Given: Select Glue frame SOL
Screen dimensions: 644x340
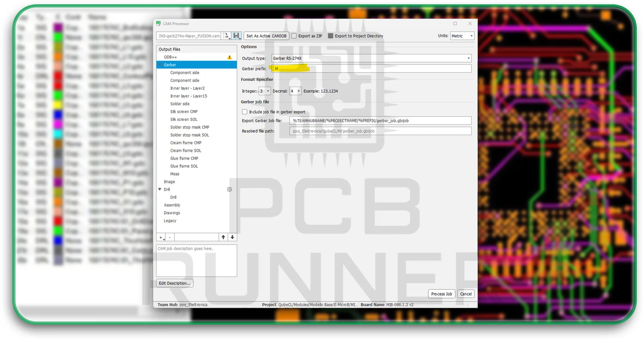Looking at the screenshot, I should 184,166.
